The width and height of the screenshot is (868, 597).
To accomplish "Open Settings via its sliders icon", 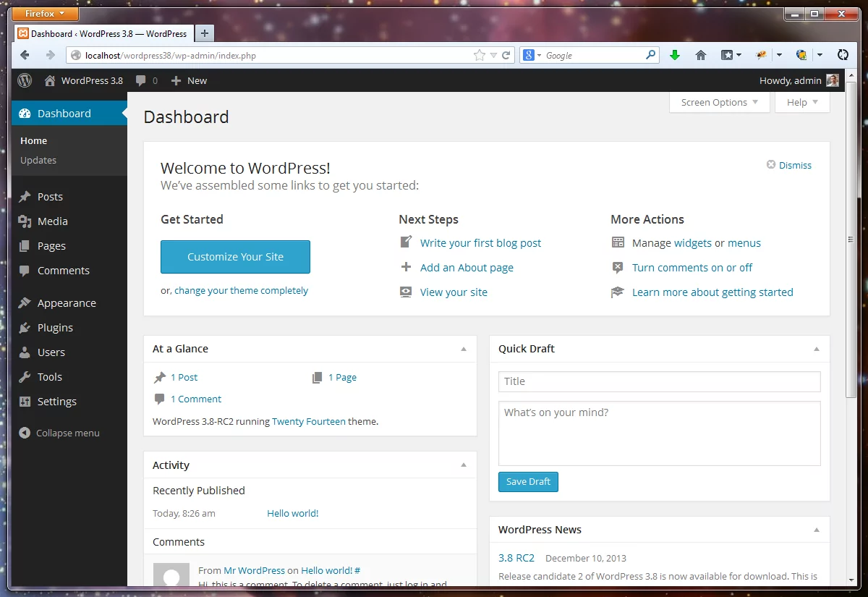I will click(25, 402).
